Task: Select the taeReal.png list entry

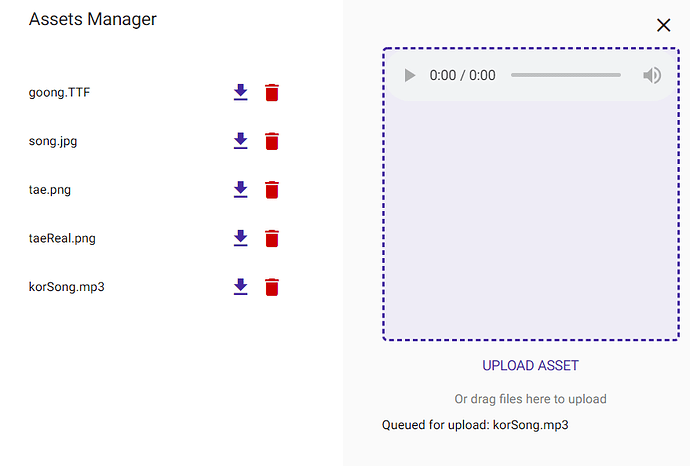Action: click(62, 238)
